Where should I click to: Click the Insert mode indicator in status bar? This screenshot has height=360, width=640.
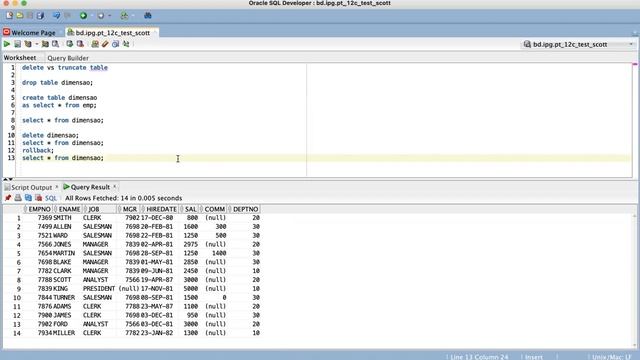[534, 357]
